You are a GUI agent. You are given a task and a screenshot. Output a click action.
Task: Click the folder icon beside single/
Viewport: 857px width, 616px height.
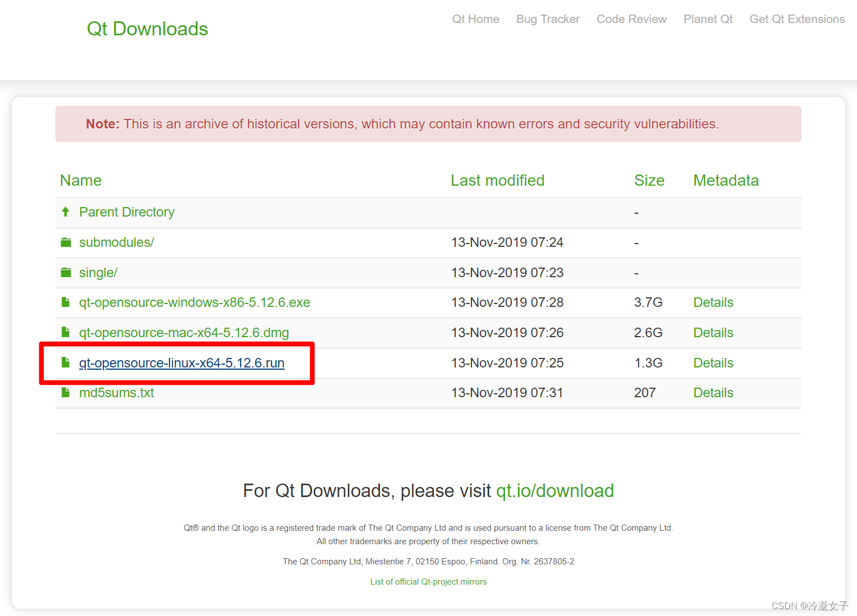pyautogui.click(x=66, y=272)
